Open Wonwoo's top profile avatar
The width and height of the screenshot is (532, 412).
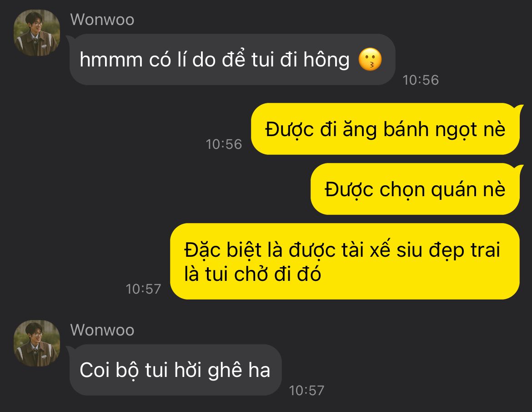(x=37, y=33)
